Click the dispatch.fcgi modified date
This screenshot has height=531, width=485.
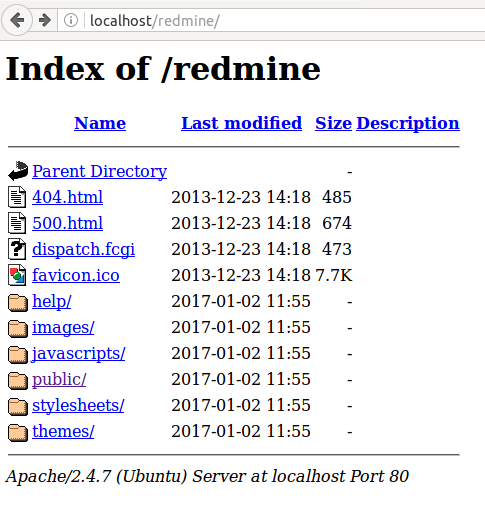241,249
